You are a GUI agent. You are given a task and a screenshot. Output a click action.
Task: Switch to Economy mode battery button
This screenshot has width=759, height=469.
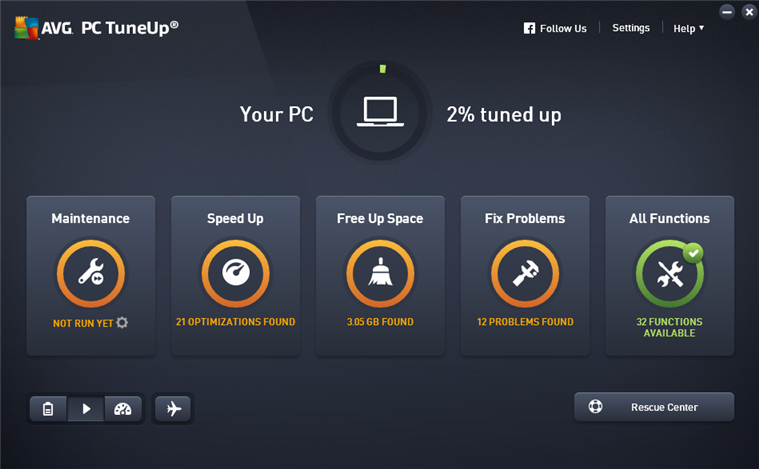click(x=48, y=409)
